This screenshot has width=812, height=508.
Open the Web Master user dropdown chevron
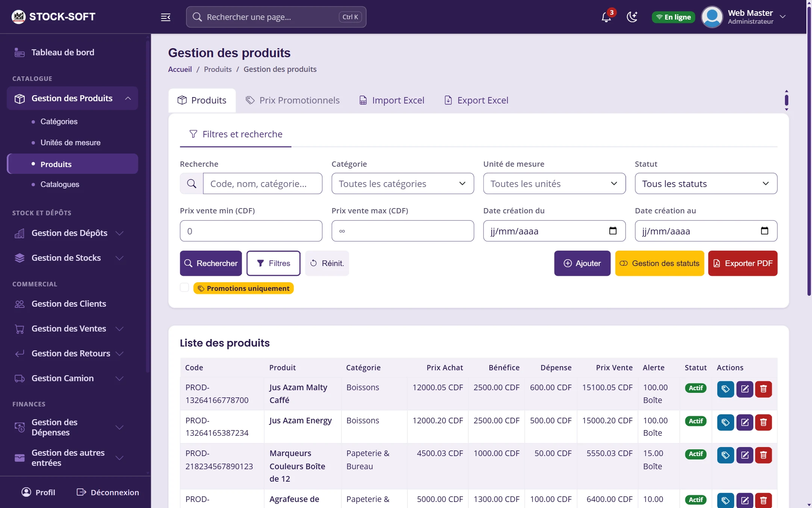(783, 17)
